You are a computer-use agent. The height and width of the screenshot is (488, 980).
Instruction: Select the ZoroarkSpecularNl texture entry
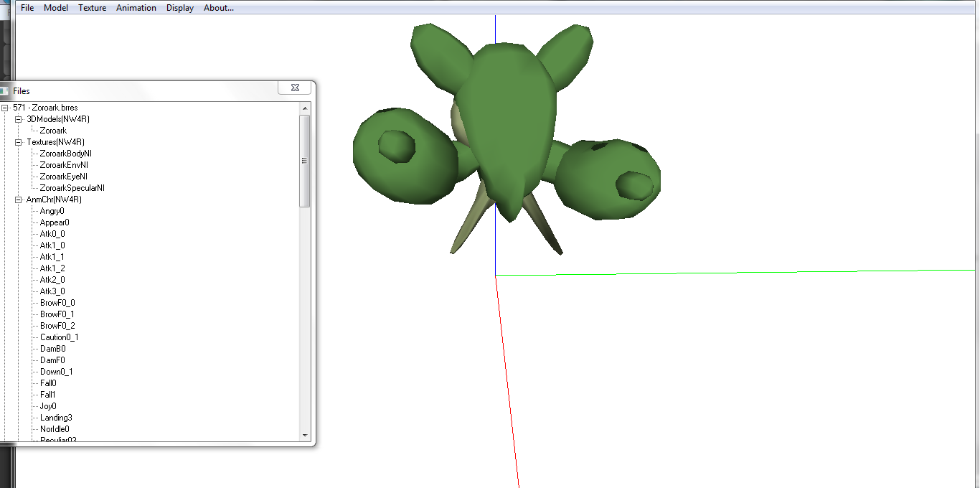click(x=72, y=188)
